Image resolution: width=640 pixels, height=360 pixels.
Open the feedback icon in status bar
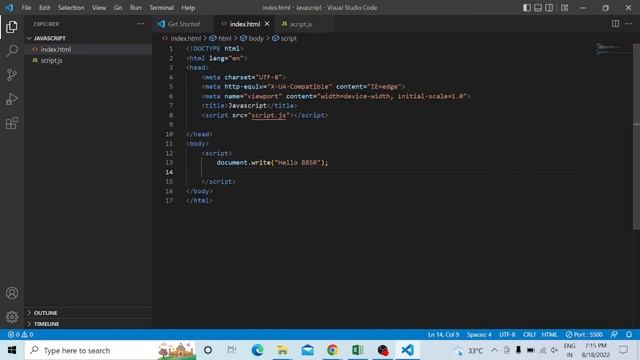[x=614, y=334]
